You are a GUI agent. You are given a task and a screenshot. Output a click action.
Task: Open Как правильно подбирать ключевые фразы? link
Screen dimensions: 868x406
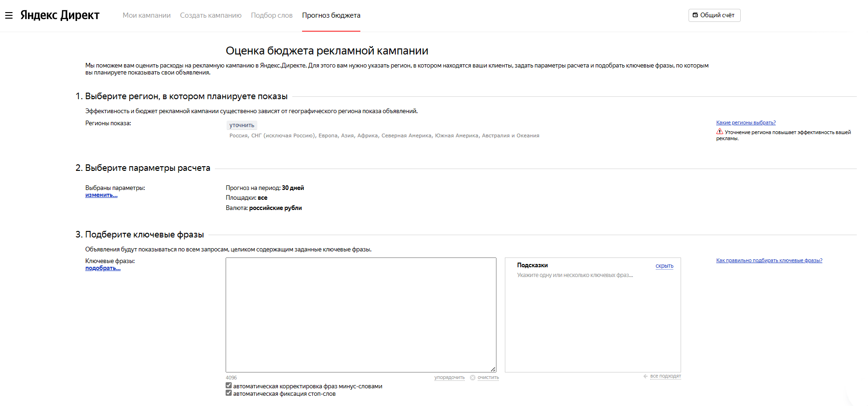pos(769,261)
